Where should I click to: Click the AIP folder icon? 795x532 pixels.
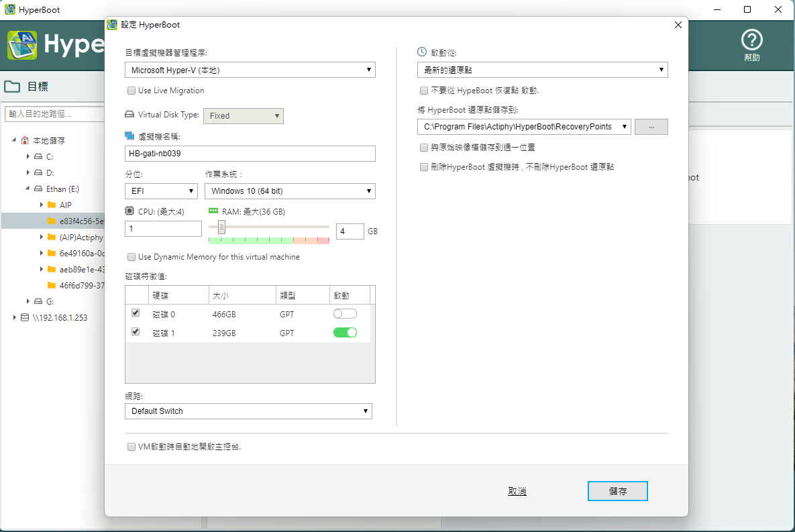click(x=52, y=205)
